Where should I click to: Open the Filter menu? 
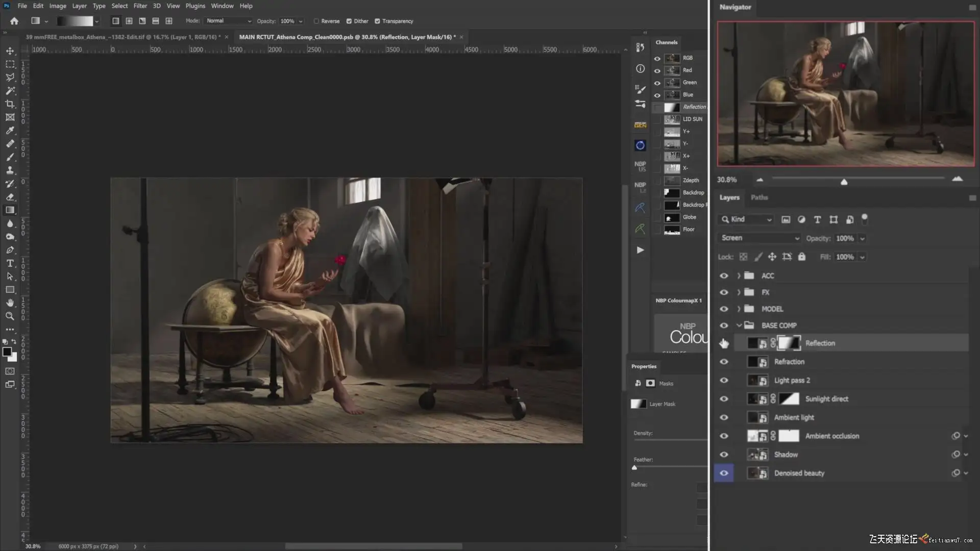[x=140, y=6]
